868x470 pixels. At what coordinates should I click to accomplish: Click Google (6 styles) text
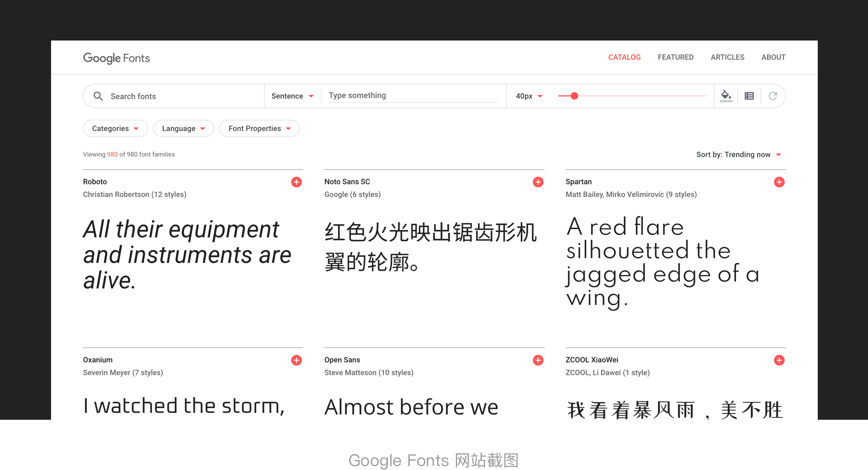352,194
